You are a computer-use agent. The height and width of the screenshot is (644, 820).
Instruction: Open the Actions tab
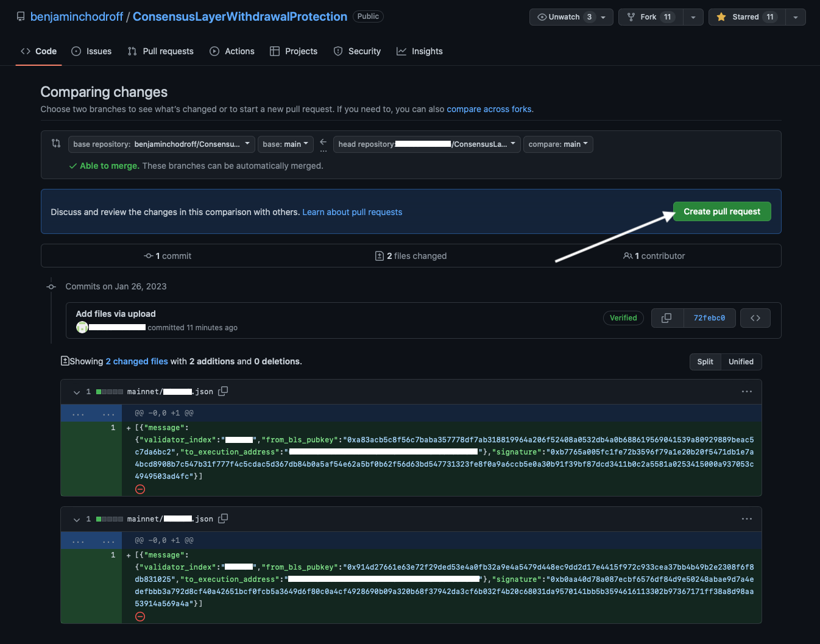pyautogui.click(x=232, y=51)
